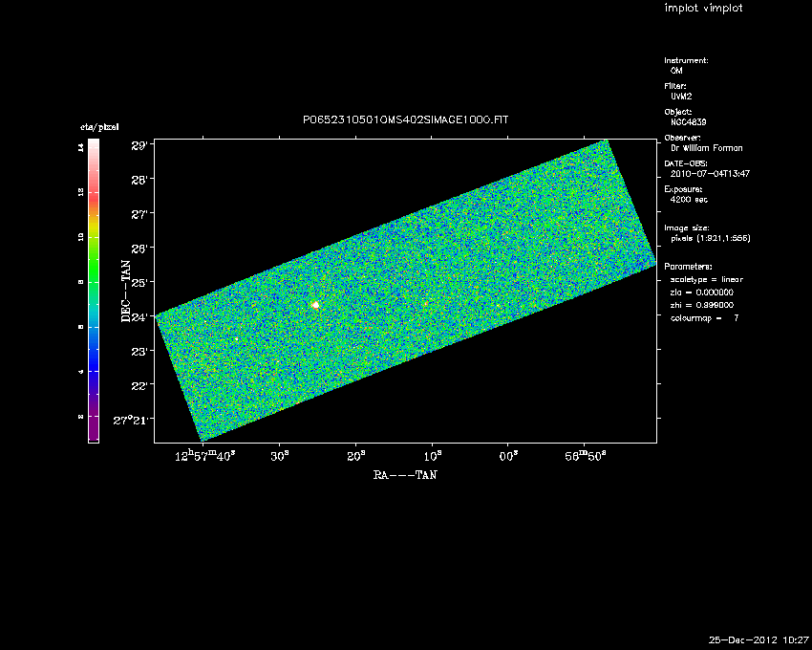Select the 'Filter:' label
Viewport: 812px width, 650px height.
tap(675, 86)
